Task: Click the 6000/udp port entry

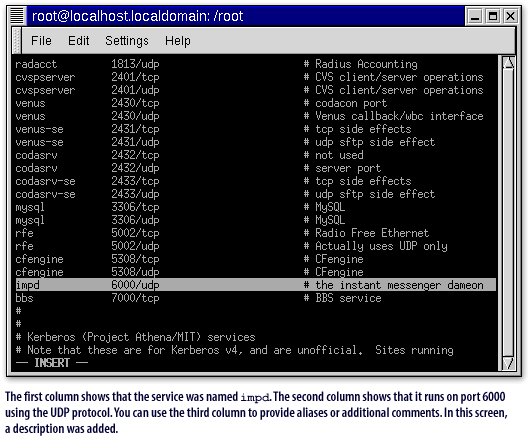Action: [x=135, y=285]
